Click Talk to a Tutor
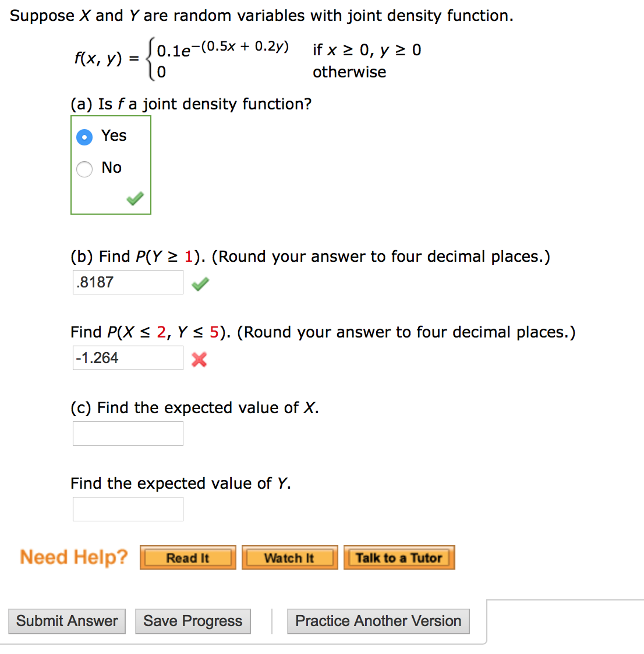The height and width of the screenshot is (654, 644). (x=398, y=558)
